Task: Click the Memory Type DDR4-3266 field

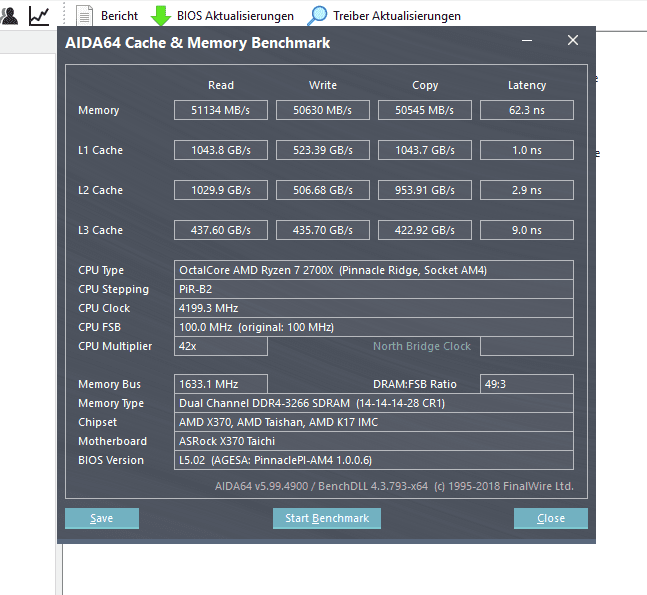Action: tap(374, 403)
